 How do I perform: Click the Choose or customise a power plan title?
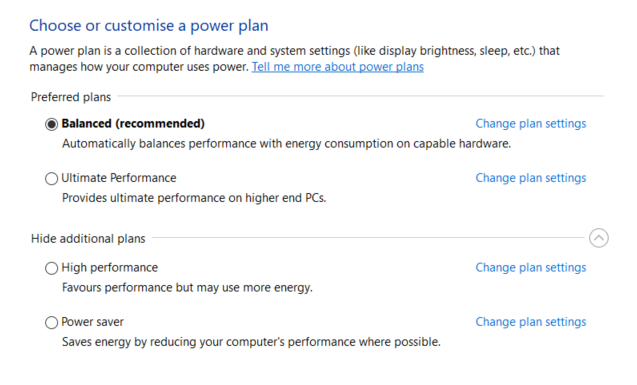tap(149, 26)
